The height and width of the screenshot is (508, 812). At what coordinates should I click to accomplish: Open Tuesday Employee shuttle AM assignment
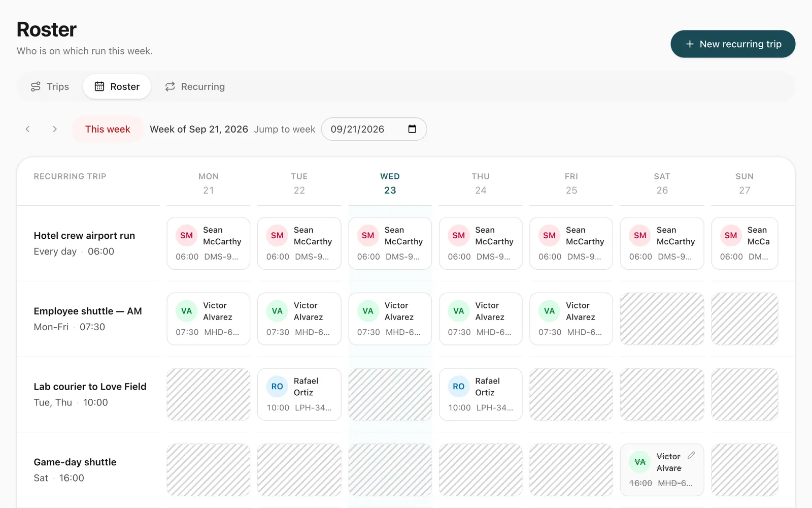[299, 319]
